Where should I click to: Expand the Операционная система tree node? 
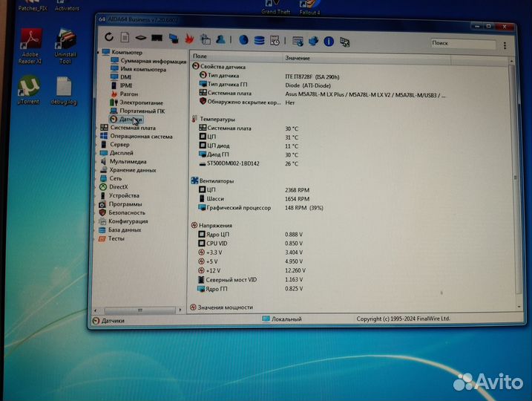click(x=99, y=136)
